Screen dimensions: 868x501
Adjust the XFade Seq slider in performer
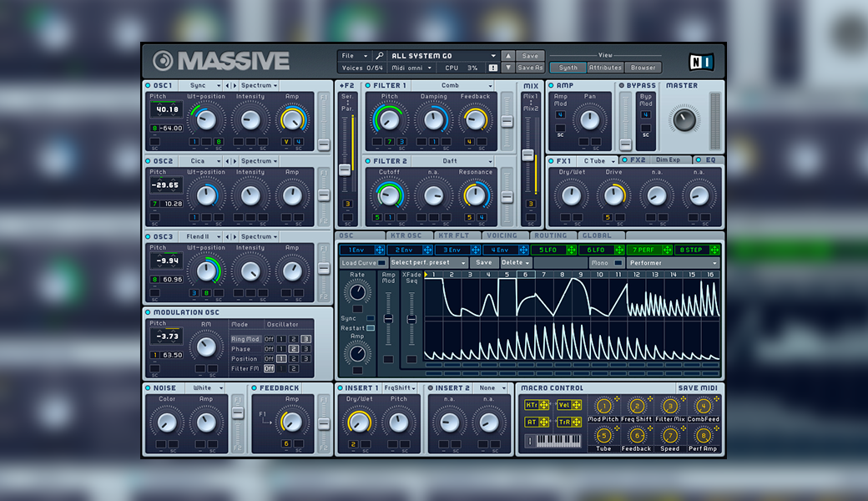(411, 320)
